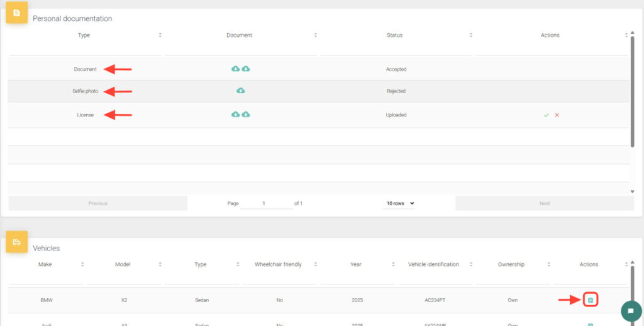Click the yellow Vehicles section truck icon
This screenshot has width=644, height=326.
coord(17,242)
